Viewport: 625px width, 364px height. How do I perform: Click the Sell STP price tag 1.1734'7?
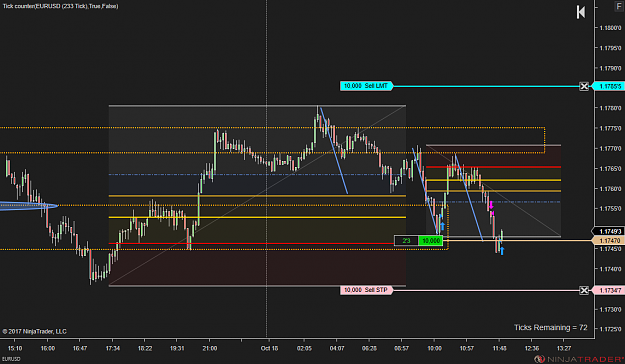[609, 290]
